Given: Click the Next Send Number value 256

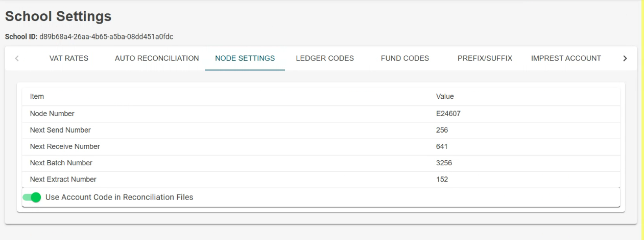Looking at the screenshot, I should [x=442, y=130].
